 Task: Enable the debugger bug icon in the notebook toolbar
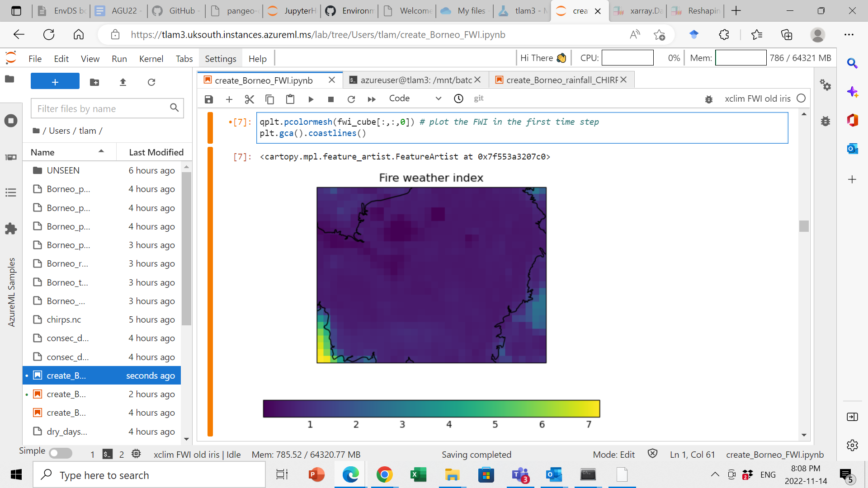pyautogui.click(x=709, y=99)
